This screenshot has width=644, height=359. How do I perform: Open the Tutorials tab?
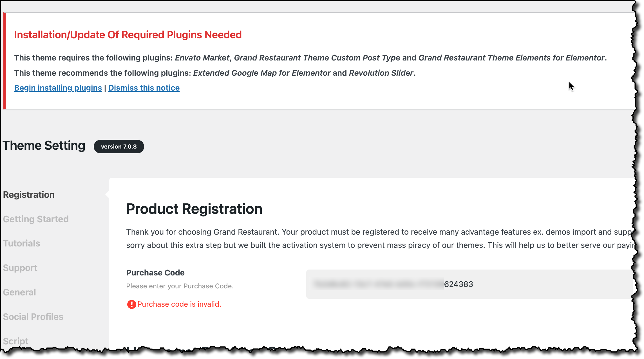click(x=21, y=243)
